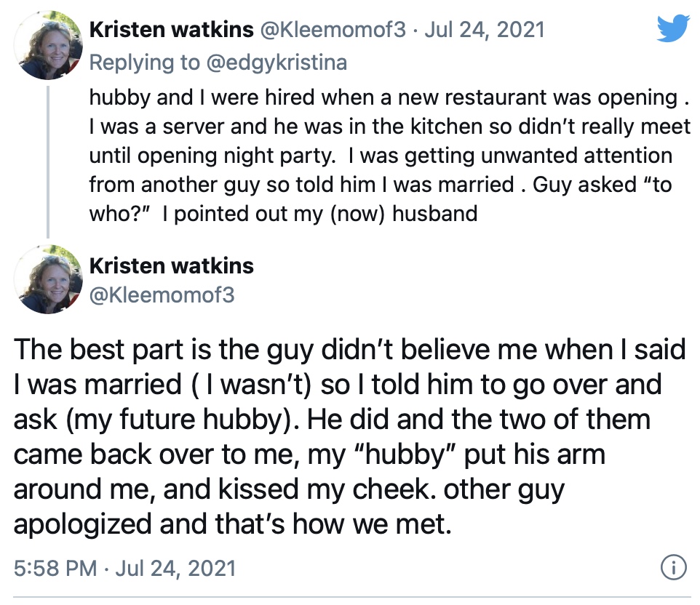Click the line "apologized and that's how we met."
This screenshot has height=605, width=700.
233,524
